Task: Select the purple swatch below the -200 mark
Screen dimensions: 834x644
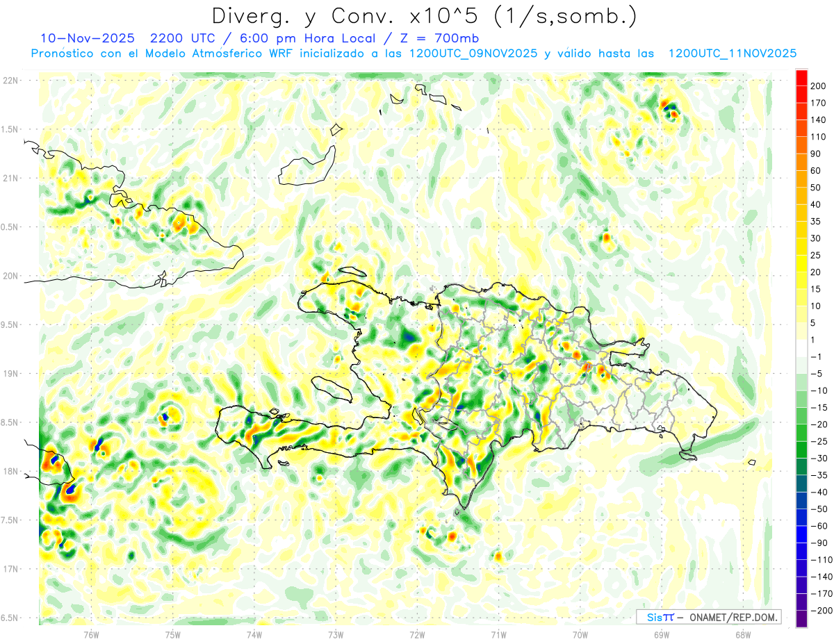Action: (x=801, y=619)
